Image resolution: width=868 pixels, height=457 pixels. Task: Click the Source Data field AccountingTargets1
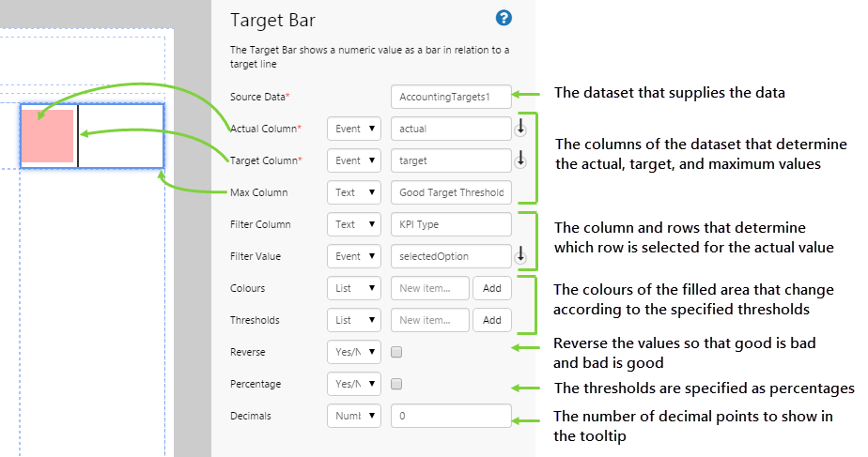point(451,97)
